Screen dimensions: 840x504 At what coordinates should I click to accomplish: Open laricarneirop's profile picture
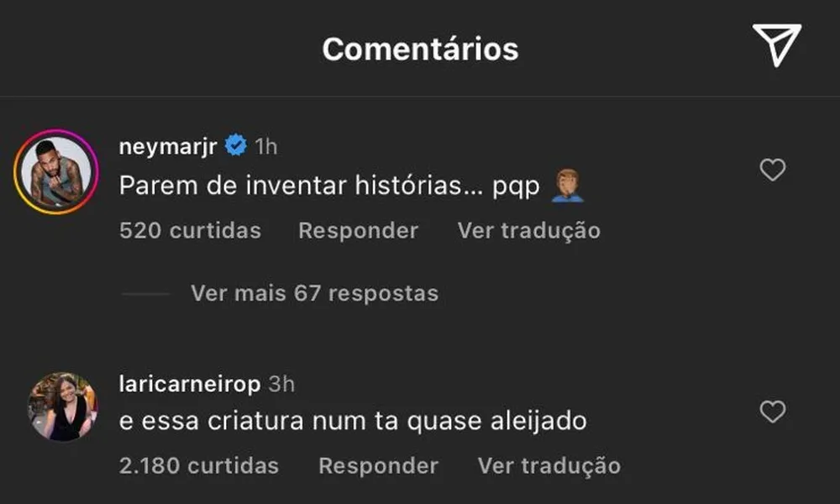tap(63, 407)
